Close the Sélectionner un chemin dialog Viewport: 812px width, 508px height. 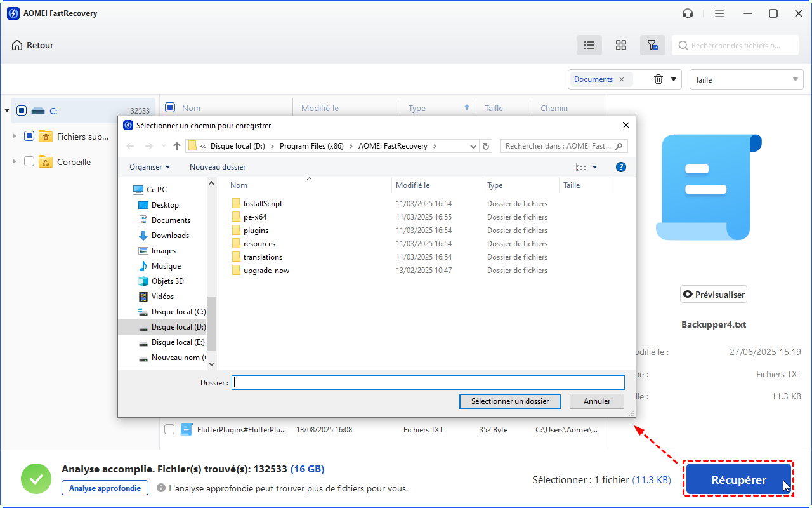[x=626, y=125]
